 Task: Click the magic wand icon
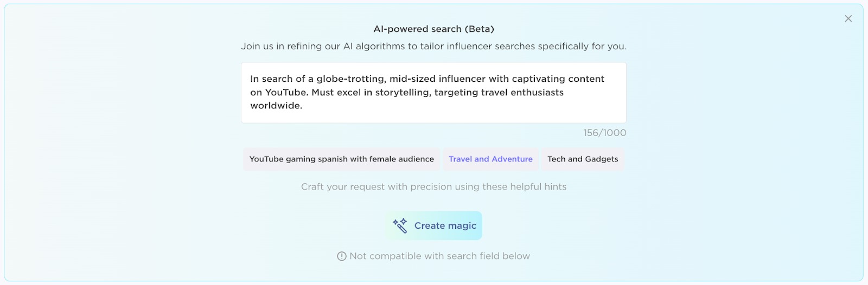[x=400, y=225]
